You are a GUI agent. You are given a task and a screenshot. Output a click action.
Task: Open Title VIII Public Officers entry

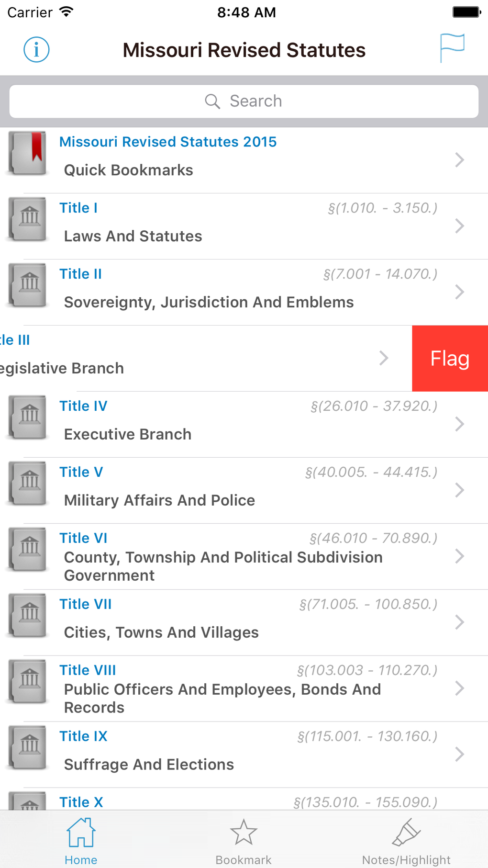[222, 689]
